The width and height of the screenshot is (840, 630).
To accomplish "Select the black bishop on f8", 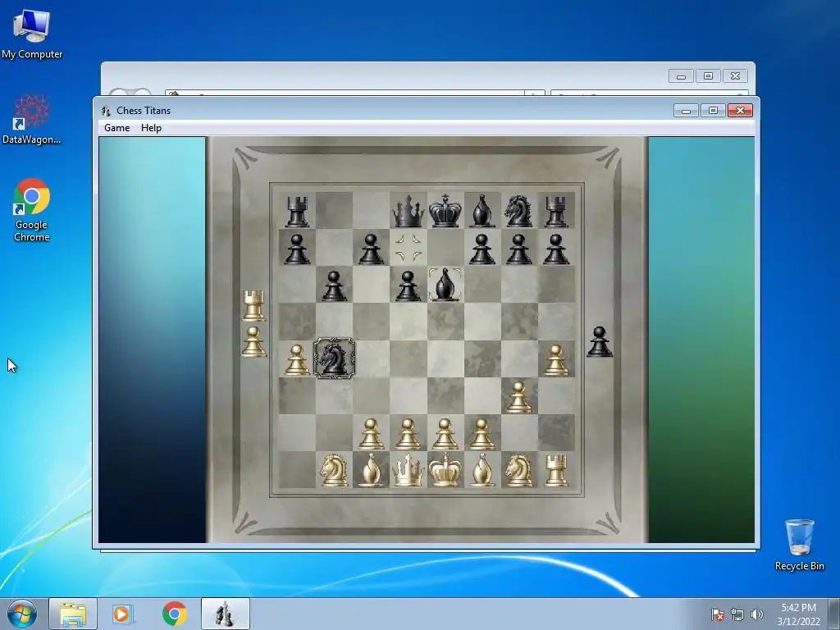I will click(x=482, y=211).
